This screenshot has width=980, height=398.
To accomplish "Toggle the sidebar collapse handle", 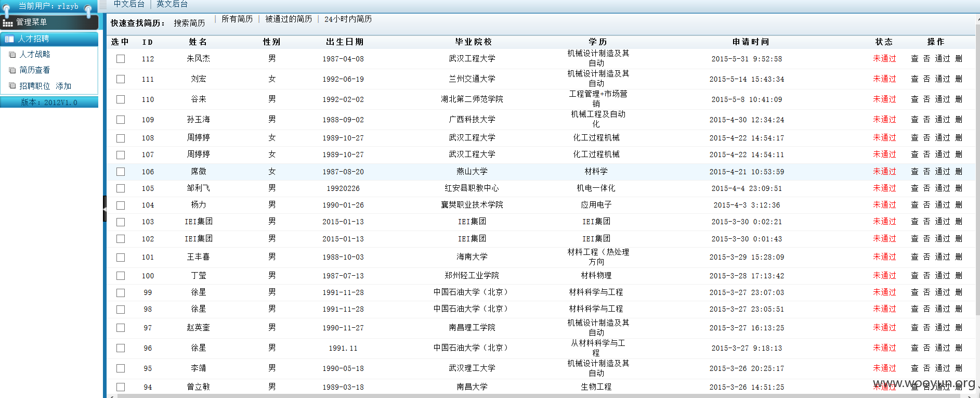I will tap(104, 208).
